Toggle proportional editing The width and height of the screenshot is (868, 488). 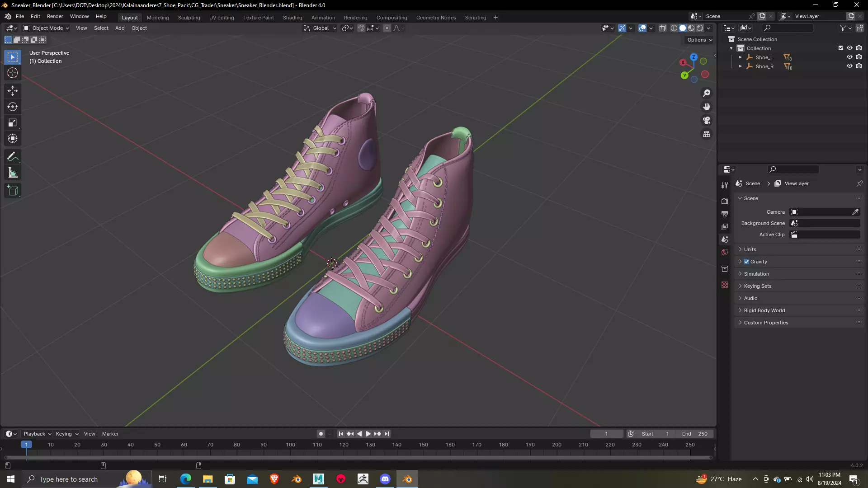point(387,28)
